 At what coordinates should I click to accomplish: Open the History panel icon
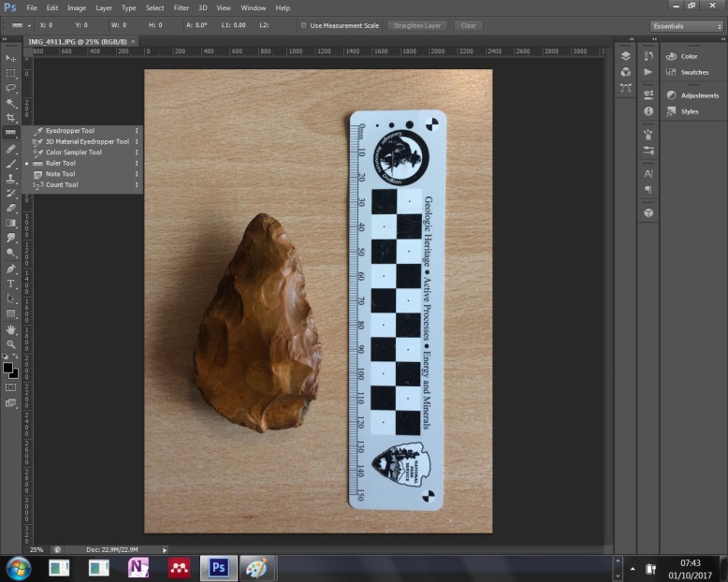[x=648, y=56]
